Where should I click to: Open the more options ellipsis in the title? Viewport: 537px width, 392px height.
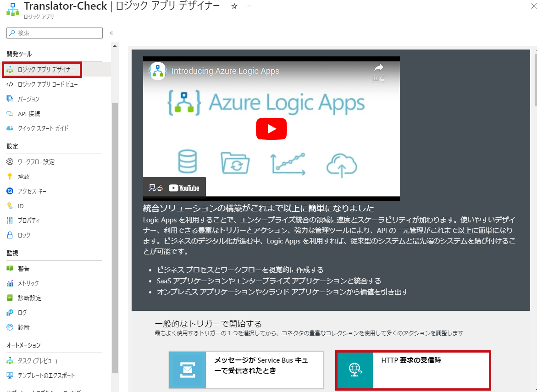249,6
